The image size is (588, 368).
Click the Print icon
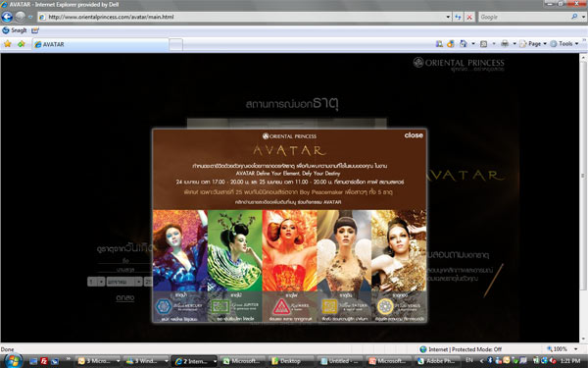(505, 44)
